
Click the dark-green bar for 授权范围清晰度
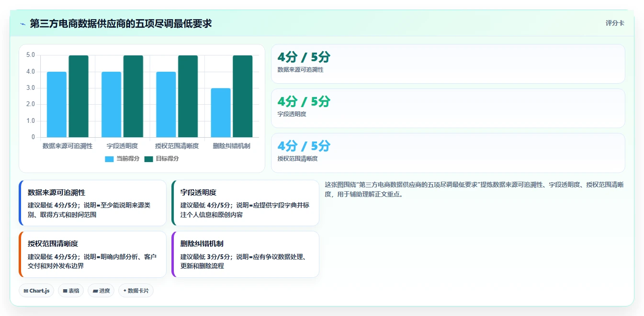(x=188, y=97)
